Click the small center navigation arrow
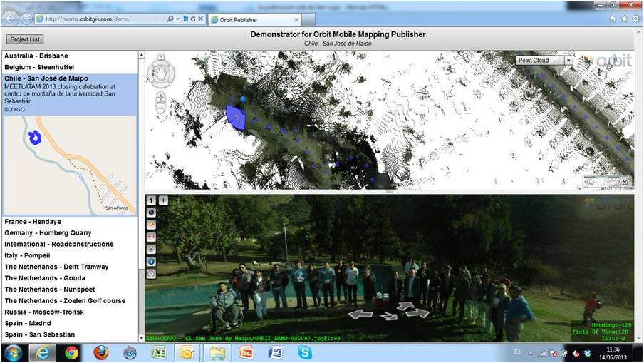This screenshot has height=363, width=644. click(x=388, y=316)
